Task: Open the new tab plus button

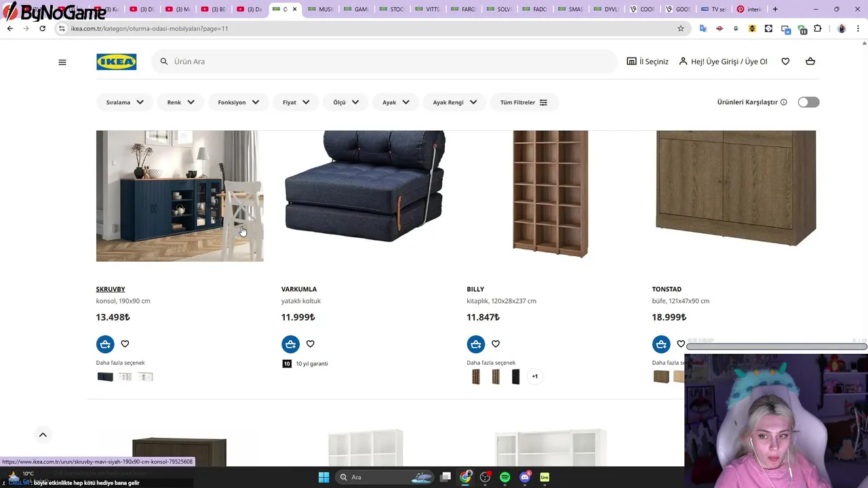Action: click(x=775, y=9)
